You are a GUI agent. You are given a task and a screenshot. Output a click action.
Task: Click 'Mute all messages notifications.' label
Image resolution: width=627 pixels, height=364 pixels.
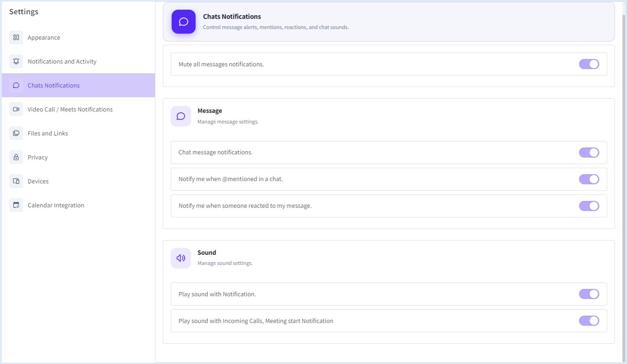pyautogui.click(x=221, y=64)
